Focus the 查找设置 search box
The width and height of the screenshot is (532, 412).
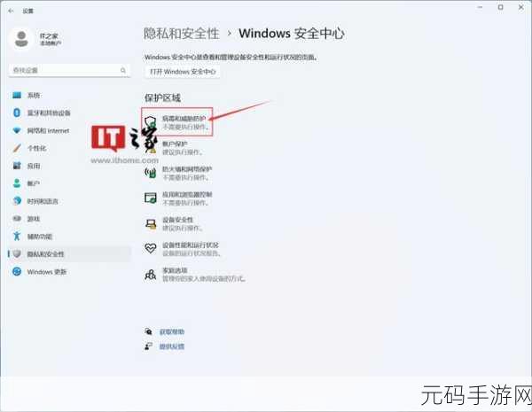pyautogui.click(x=69, y=70)
